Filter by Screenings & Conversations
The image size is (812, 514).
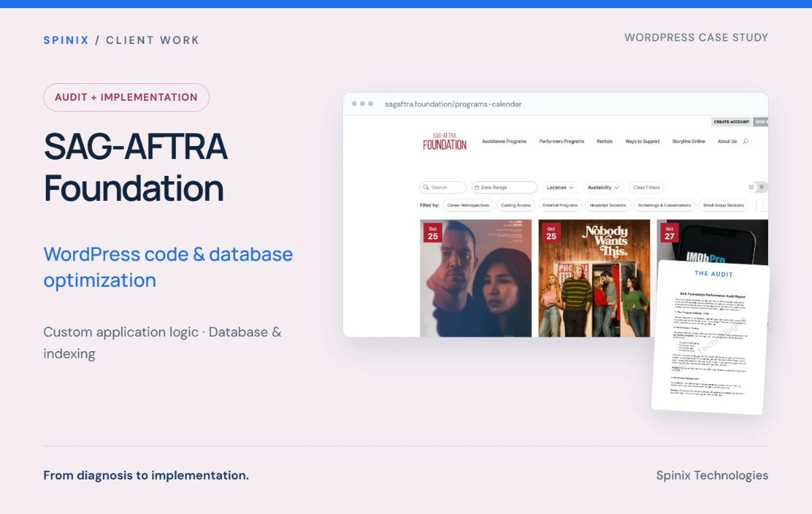[x=664, y=205]
